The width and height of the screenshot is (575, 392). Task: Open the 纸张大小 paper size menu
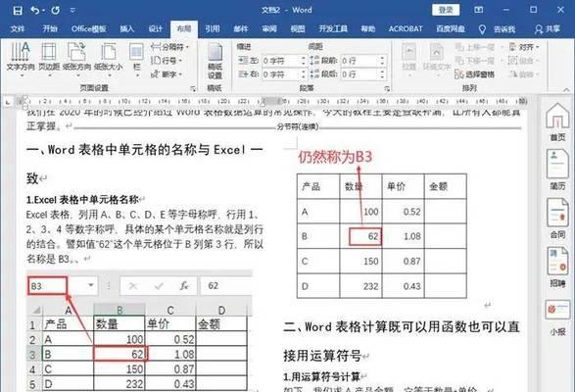pyautogui.click(x=108, y=59)
